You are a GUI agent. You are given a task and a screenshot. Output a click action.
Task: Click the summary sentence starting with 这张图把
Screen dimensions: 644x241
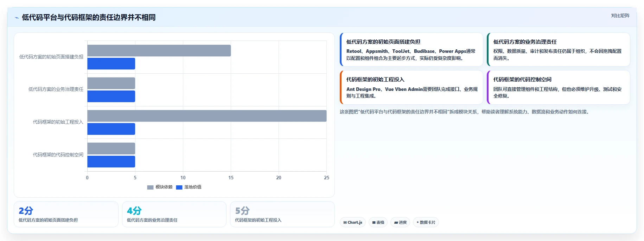465,112
